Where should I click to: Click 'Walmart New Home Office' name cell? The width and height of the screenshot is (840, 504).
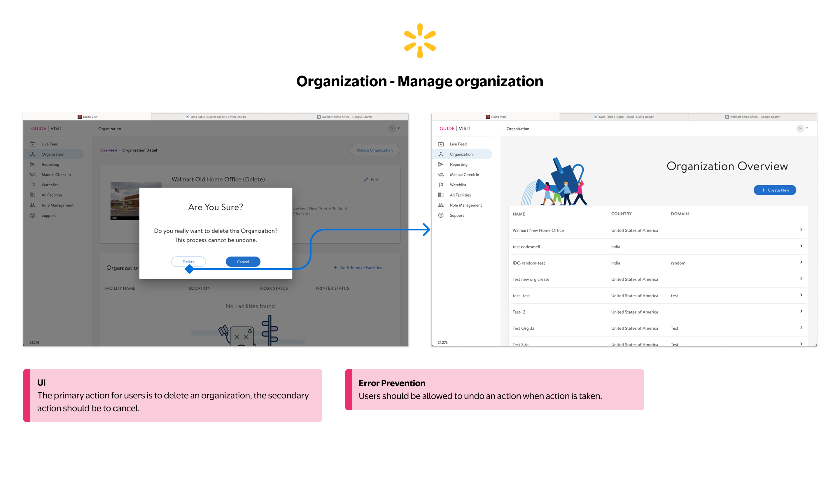(538, 230)
